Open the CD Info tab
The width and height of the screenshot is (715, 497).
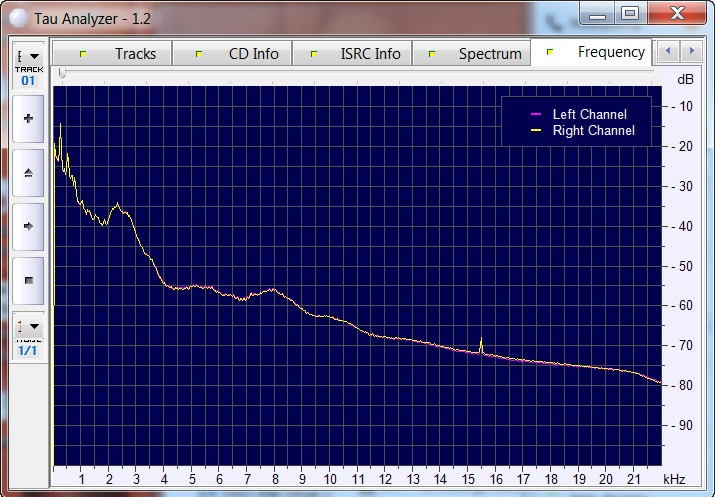point(253,54)
